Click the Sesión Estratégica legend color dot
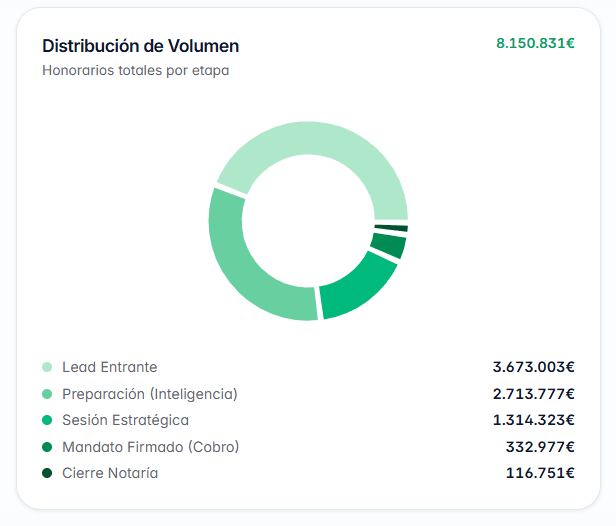This screenshot has height=526, width=616. 47,420
